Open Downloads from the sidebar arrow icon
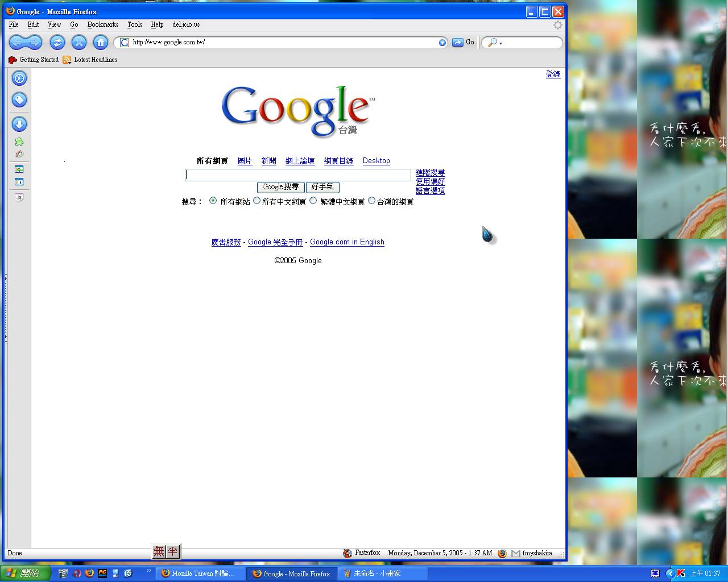Screen dimensions: 728x582 [x=19, y=124]
